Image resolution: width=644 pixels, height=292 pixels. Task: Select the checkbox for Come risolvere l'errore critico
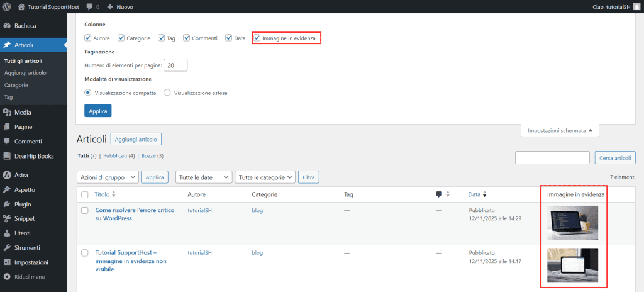[x=85, y=211]
